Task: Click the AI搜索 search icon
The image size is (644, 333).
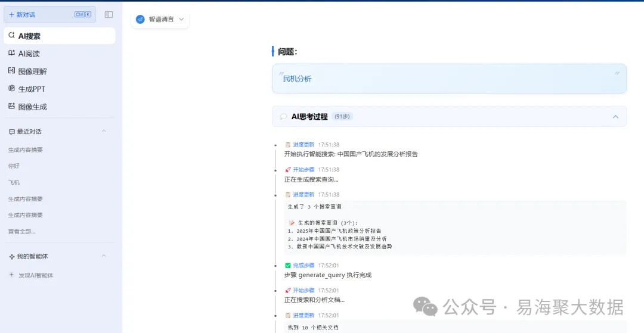Action: [11, 36]
